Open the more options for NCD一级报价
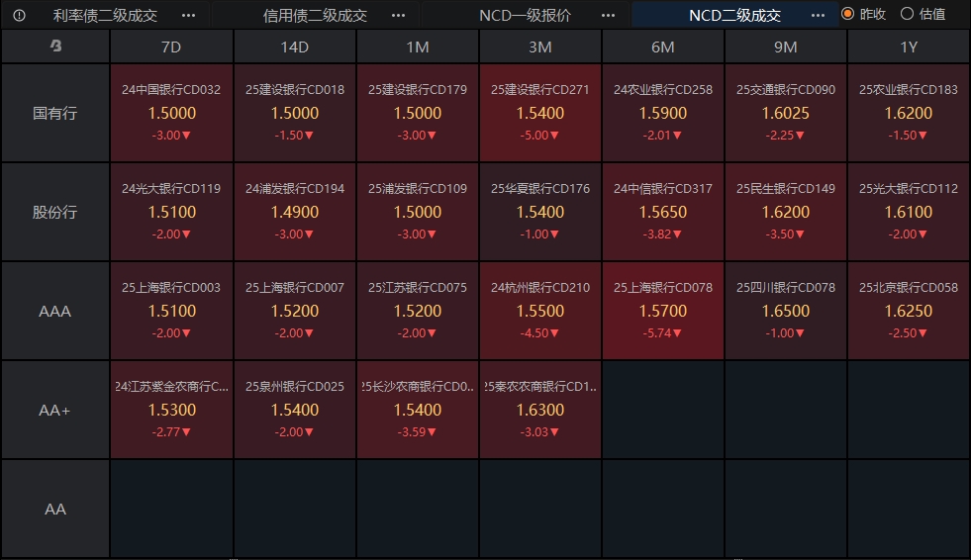 (608, 16)
